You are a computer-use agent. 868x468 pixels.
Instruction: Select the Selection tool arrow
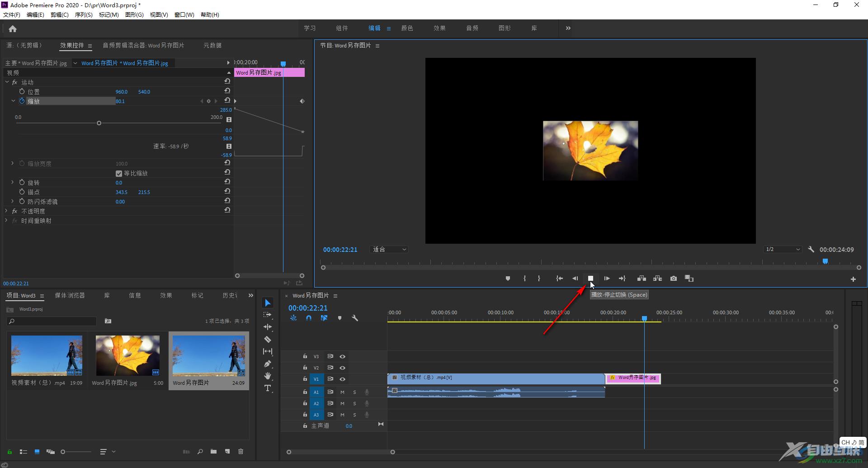click(x=268, y=303)
